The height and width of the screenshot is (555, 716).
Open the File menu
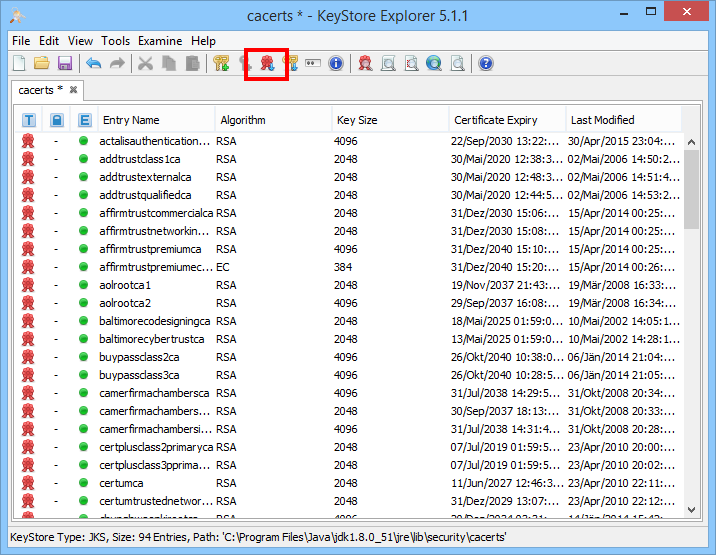(21, 41)
